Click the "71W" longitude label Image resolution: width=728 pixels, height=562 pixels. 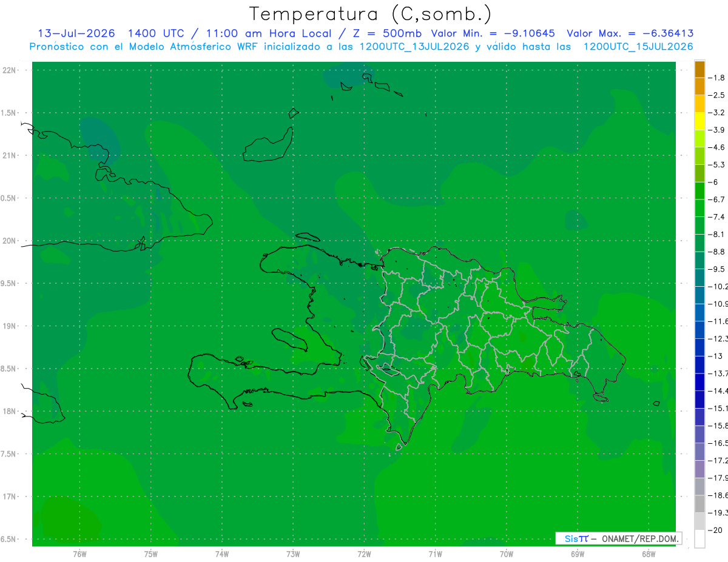coord(435,554)
